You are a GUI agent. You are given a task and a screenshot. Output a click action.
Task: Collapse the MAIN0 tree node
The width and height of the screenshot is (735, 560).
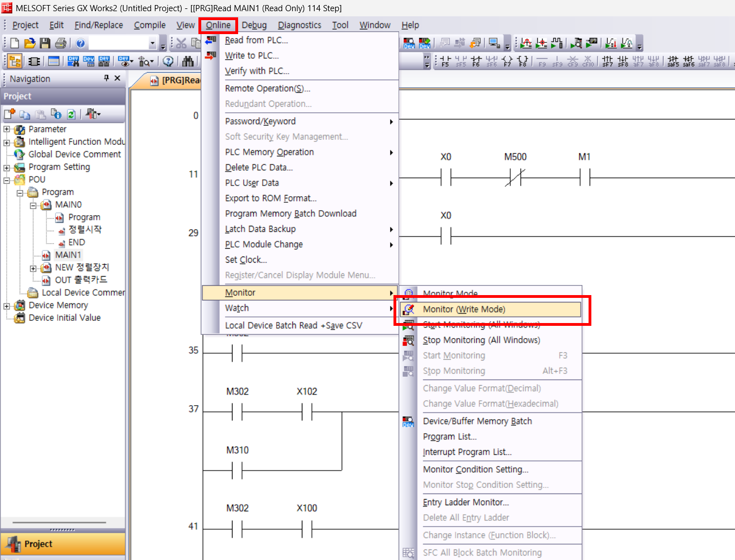click(x=33, y=205)
